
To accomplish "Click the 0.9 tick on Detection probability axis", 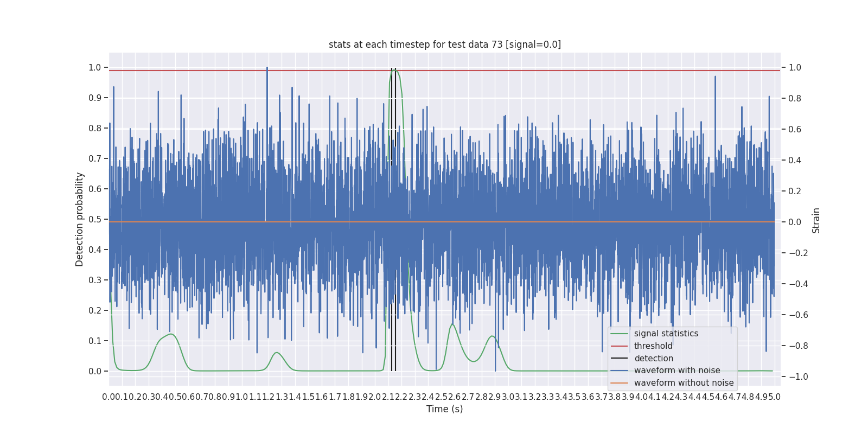I will 95,98.
